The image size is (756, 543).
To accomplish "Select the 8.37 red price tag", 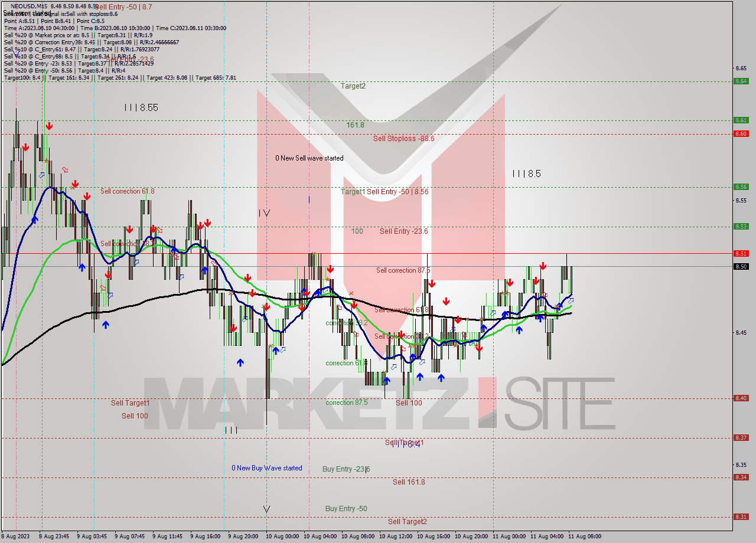I will [741, 438].
